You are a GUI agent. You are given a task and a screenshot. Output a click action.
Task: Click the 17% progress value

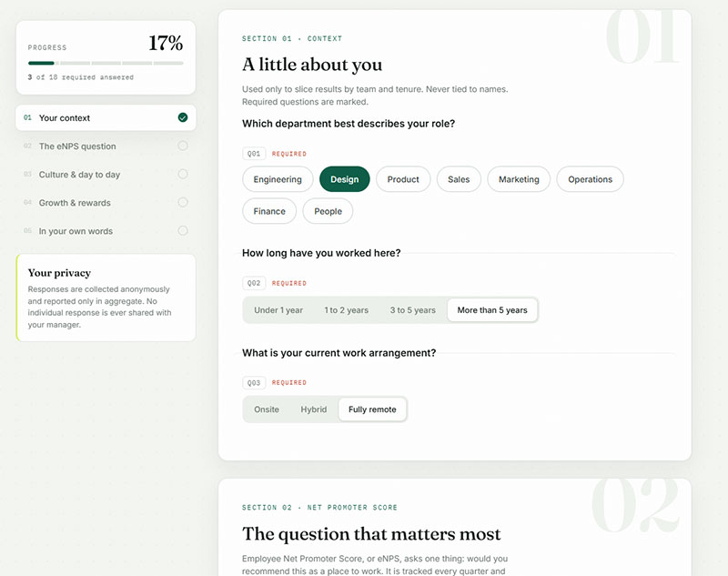point(166,43)
